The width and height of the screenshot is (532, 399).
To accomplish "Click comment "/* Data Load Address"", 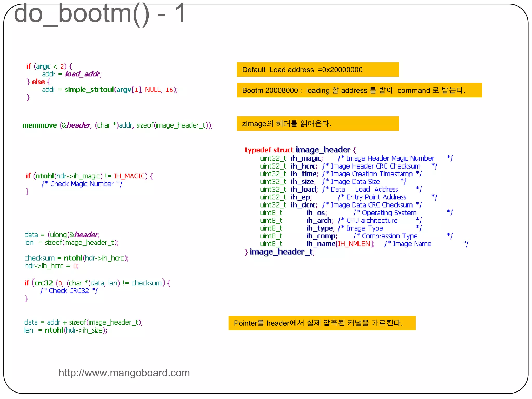I will click(360, 190).
